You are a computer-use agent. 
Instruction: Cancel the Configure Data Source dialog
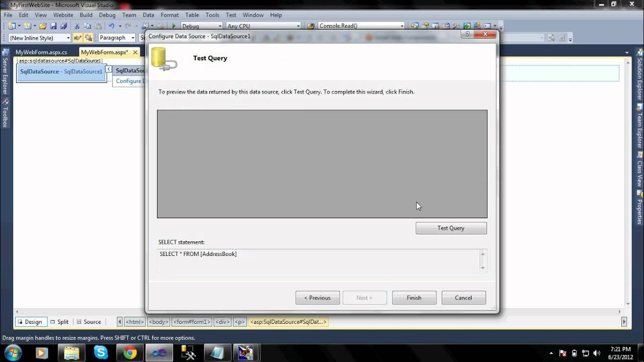[463, 298]
